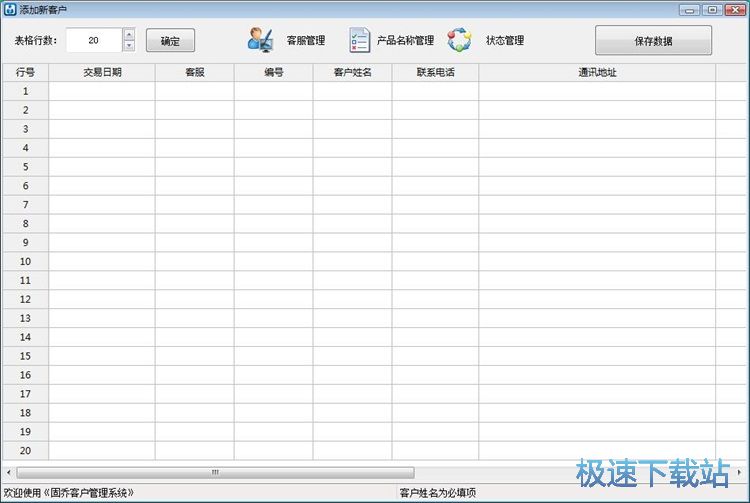Decrease 表格行数 with the down arrow
The width and height of the screenshot is (750, 503).
(129, 46)
